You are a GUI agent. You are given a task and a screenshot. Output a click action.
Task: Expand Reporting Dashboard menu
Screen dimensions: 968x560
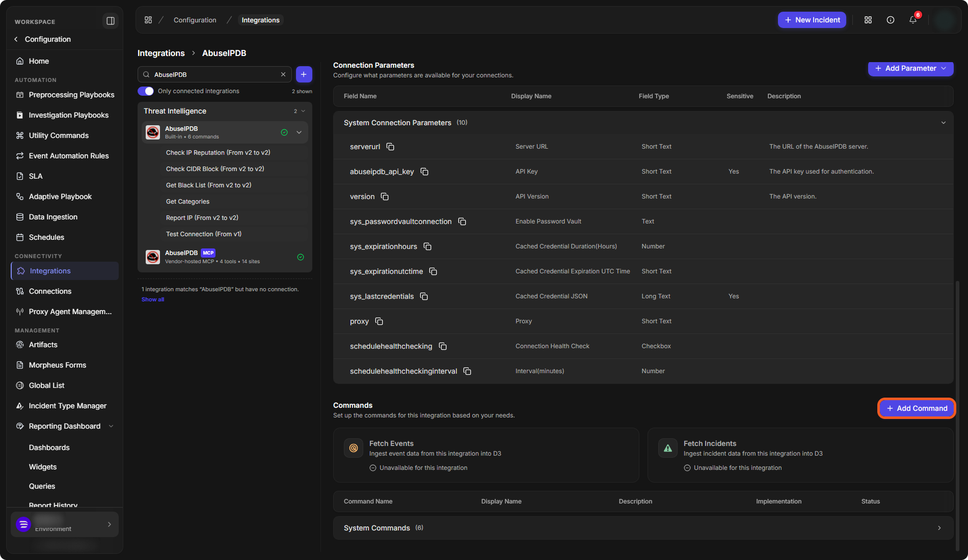pyautogui.click(x=111, y=426)
